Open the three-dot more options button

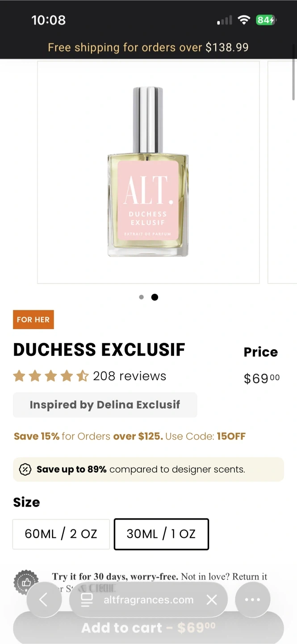252,600
